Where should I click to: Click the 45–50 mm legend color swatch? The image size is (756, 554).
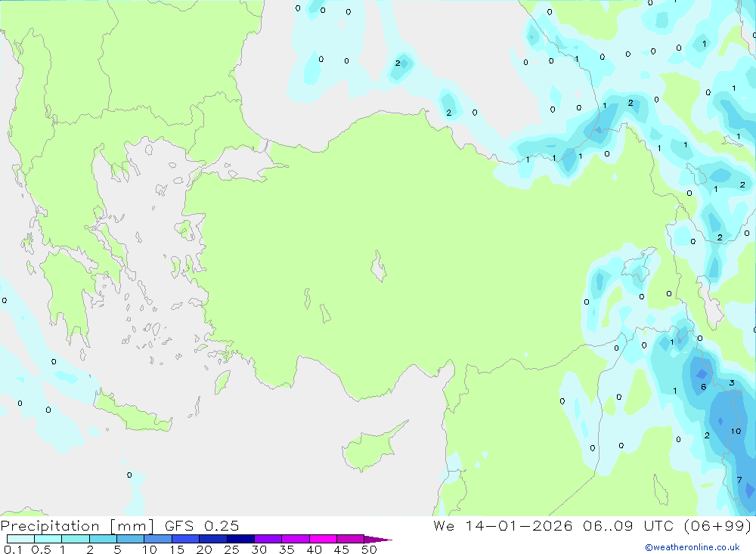click(350, 539)
